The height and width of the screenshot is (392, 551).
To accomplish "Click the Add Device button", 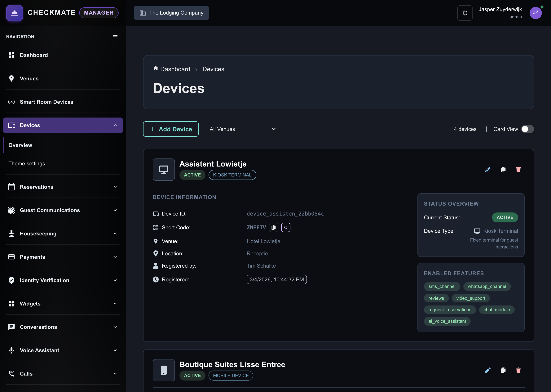I will [171, 129].
